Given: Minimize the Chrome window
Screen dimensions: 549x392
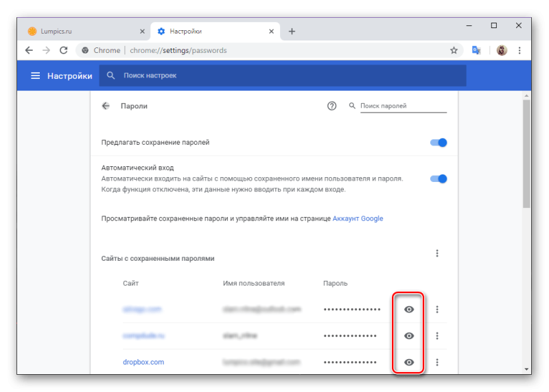Looking at the screenshot, I should click(x=469, y=25).
